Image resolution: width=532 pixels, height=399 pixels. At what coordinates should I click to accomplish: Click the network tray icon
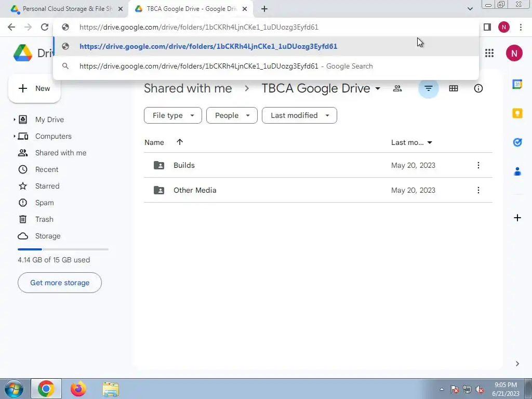[x=467, y=390]
